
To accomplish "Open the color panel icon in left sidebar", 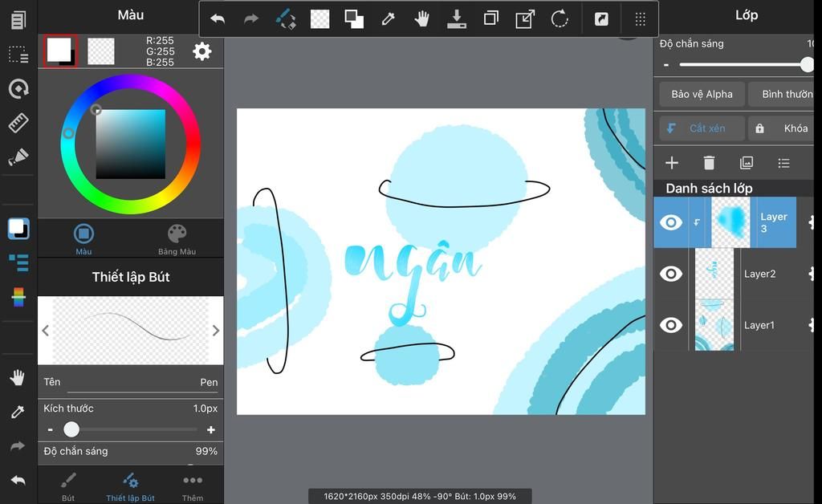I will tap(18, 229).
